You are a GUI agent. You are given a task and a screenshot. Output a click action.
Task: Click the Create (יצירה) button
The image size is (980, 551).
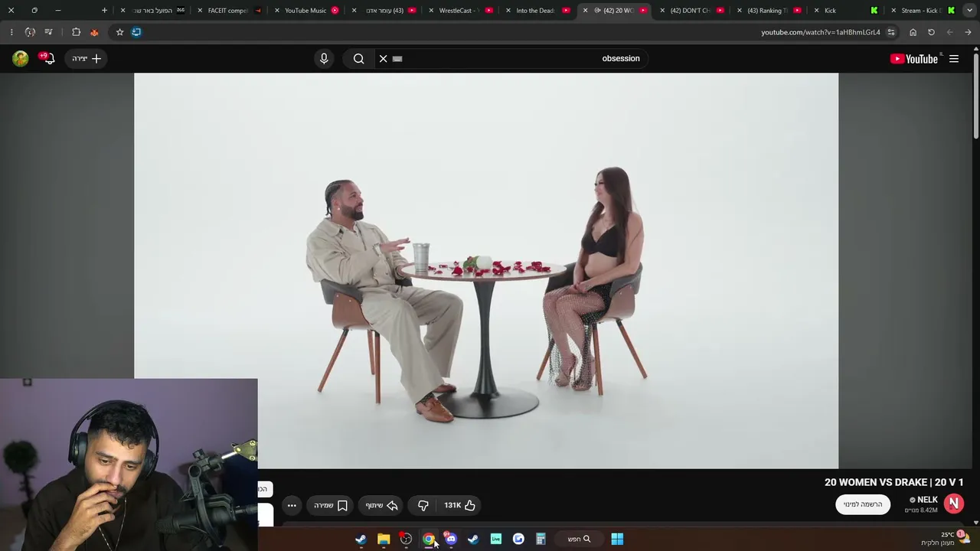(x=87, y=58)
